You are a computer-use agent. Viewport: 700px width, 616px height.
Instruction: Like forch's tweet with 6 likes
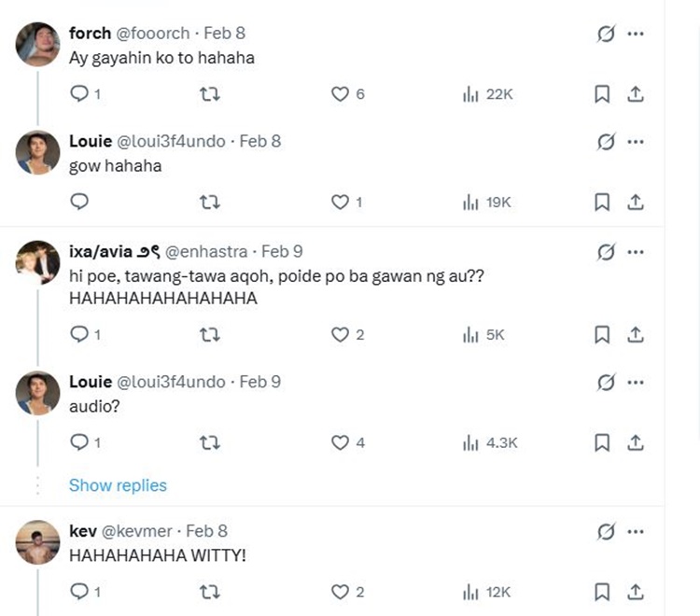click(341, 93)
